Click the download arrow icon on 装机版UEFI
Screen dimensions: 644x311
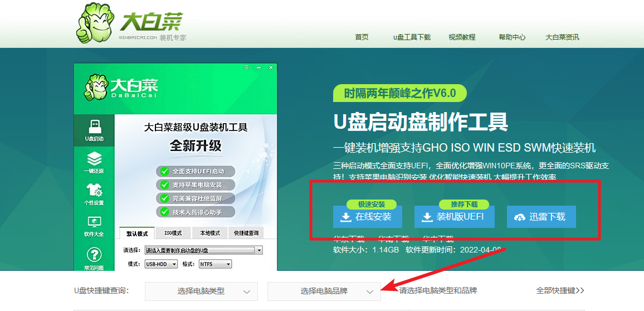pyautogui.click(x=428, y=217)
